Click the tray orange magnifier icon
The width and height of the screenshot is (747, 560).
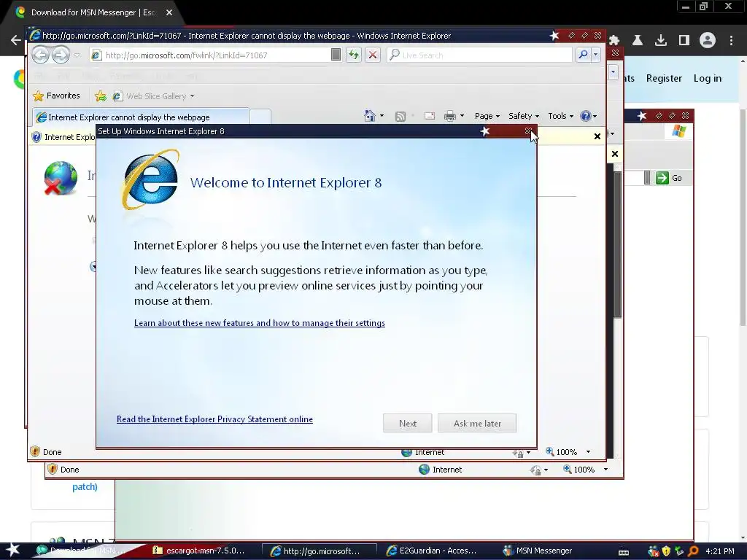coord(693,551)
